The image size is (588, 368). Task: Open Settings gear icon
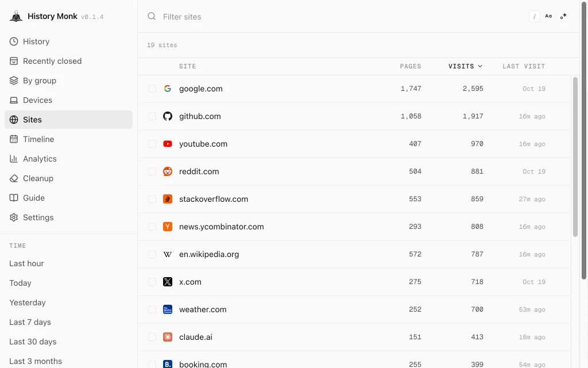click(x=14, y=217)
